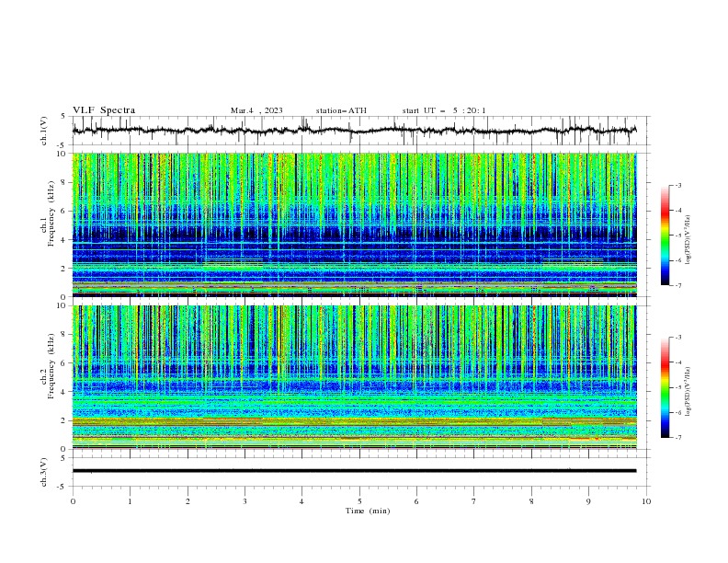Viewport: 728px width, 563px height.
Task: Click the "9" tick on the time axis
Action: pos(588,501)
